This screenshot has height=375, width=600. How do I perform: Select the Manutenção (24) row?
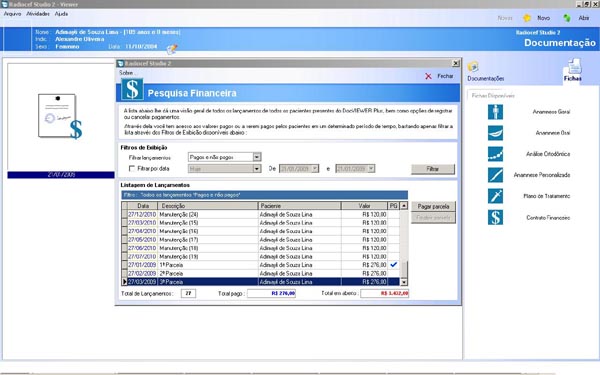pyautogui.click(x=261, y=214)
